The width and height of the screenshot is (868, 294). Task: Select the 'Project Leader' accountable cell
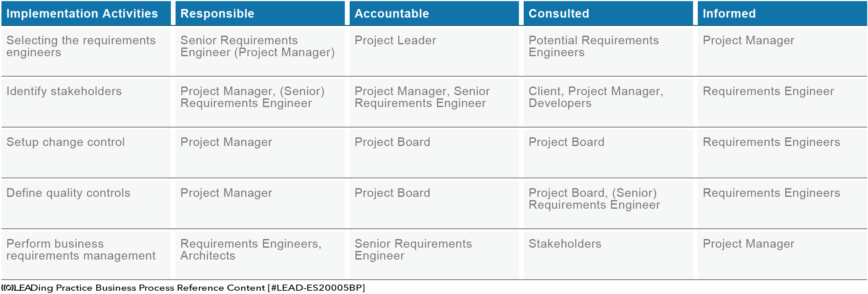[x=434, y=51]
